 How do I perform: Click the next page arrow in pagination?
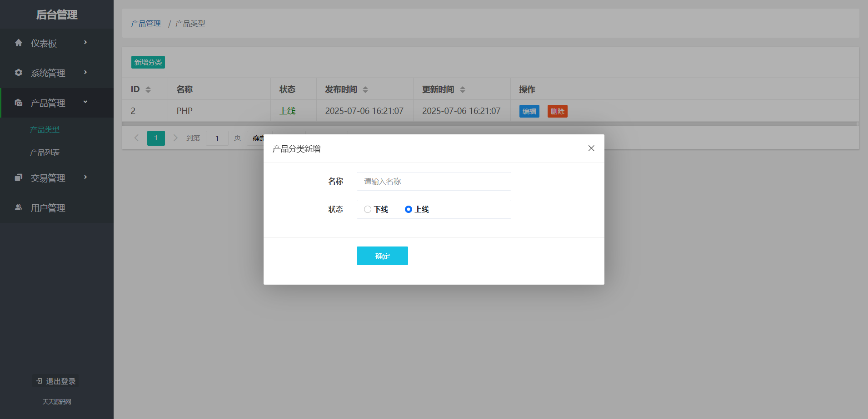pos(175,138)
